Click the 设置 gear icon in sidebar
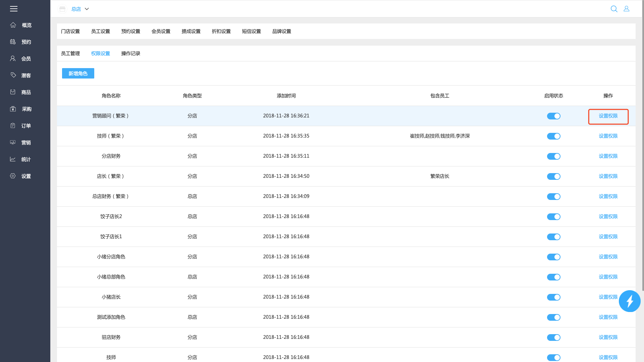644x362 pixels. 13,176
